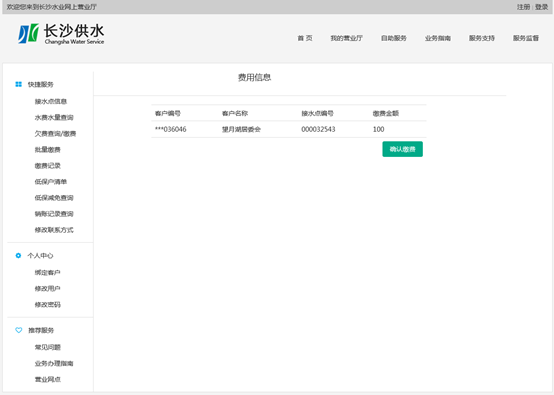Open 我的营业厅 in top navigation
This screenshot has width=554, height=395.
point(347,38)
